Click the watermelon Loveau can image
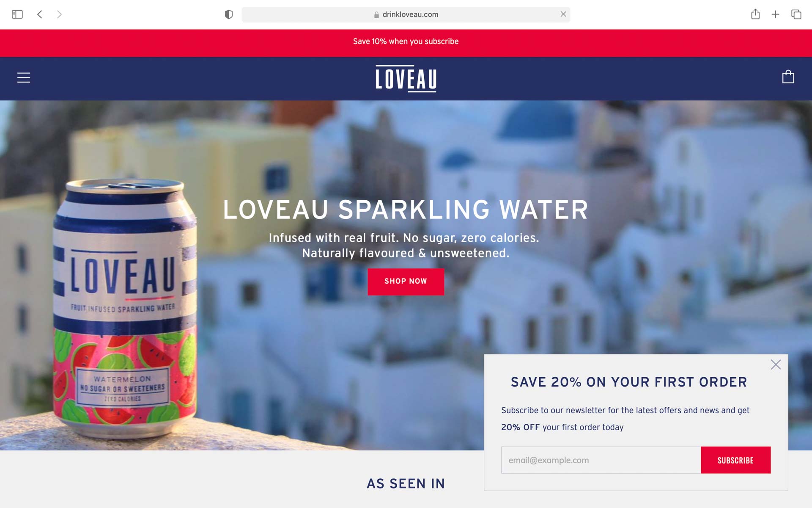Image resolution: width=812 pixels, height=508 pixels. point(125,308)
